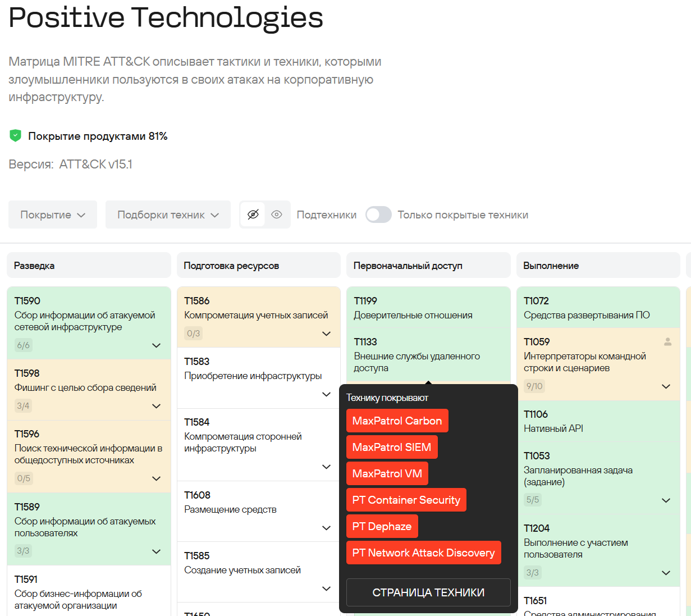
Task: Open technique T1591 business information gathering
Action: click(x=89, y=591)
